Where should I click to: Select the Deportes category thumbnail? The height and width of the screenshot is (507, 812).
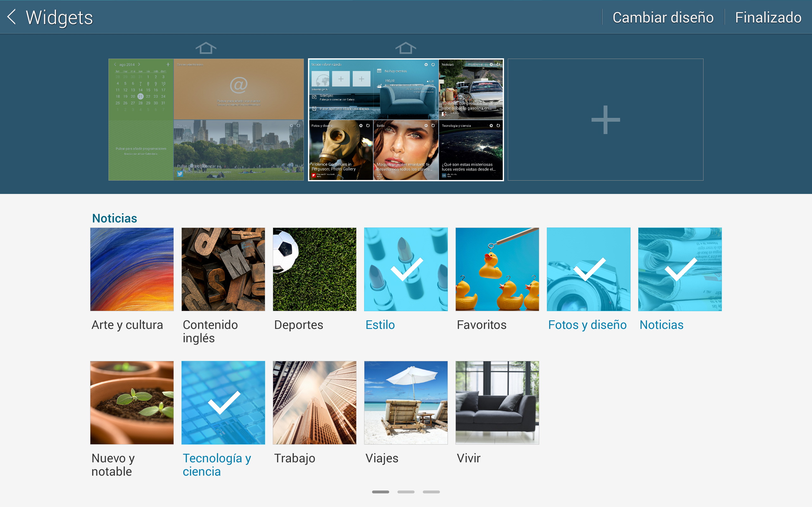pyautogui.click(x=314, y=269)
